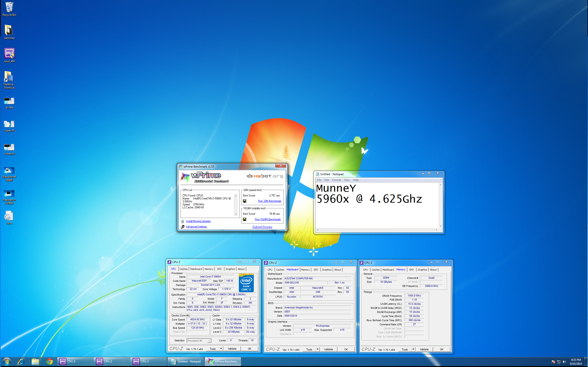
Task: Click Validate in the CPU tab window
Action: pyautogui.click(x=232, y=349)
